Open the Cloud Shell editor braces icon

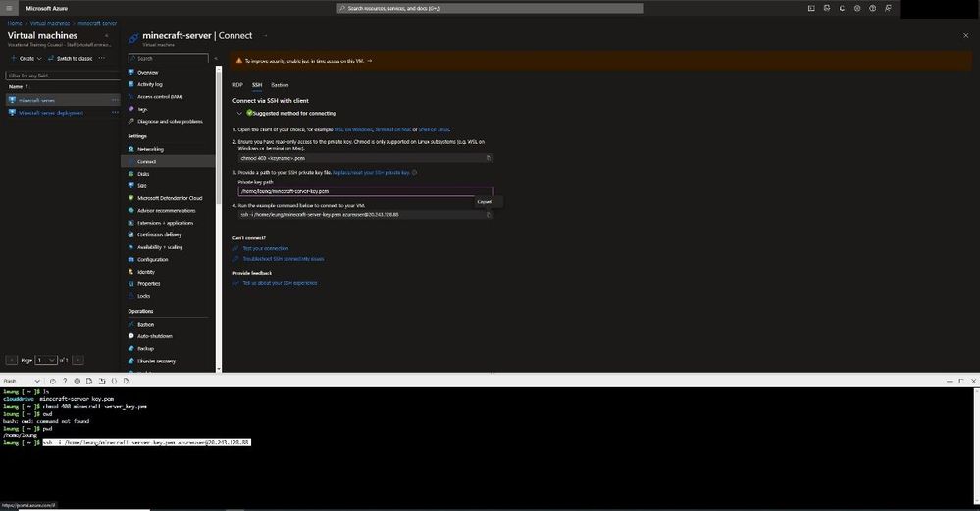[x=114, y=382]
